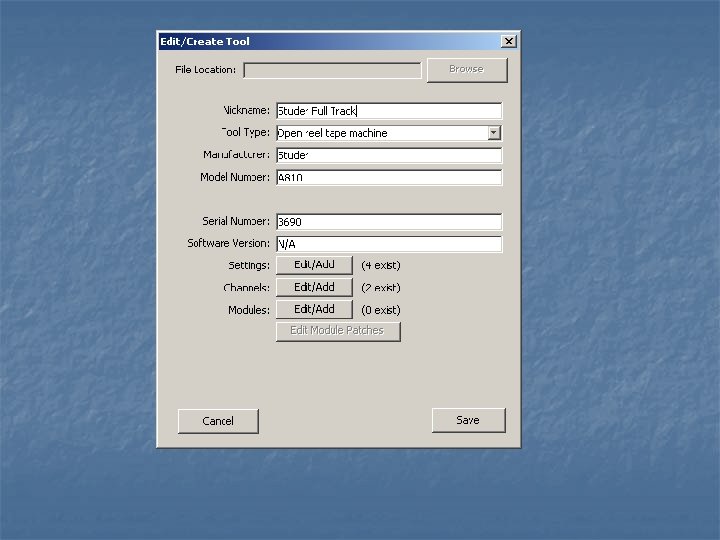Image resolution: width=720 pixels, height=540 pixels.
Task: Click the Edit Module Patches button
Action: pyautogui.click(x=338, y=331)
